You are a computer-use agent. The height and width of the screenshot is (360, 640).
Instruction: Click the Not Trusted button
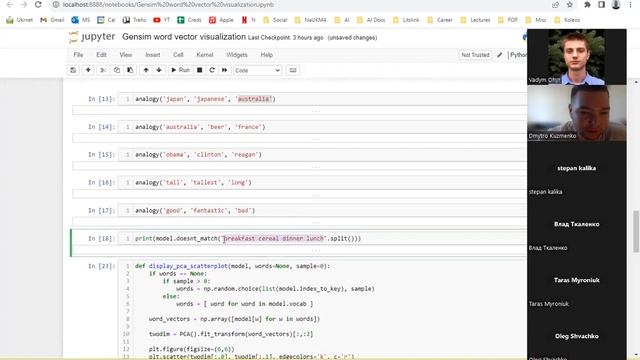(x=475, y=55)
